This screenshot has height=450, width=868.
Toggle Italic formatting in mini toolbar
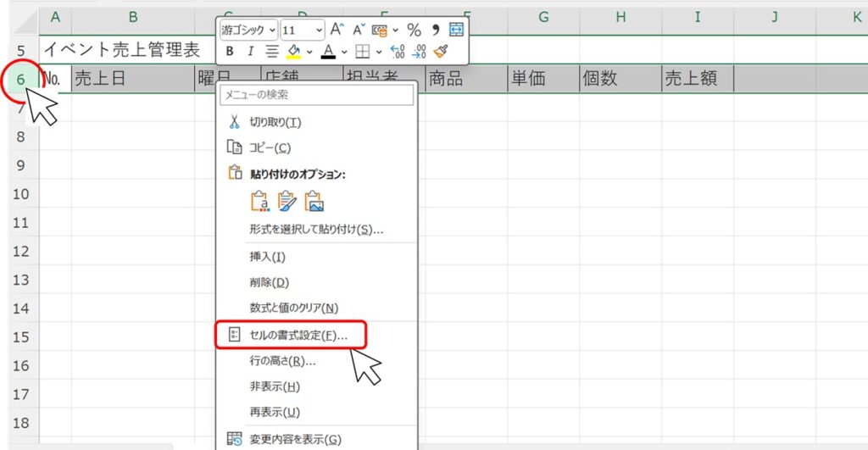pyautogui.click(x=250, y=52)
